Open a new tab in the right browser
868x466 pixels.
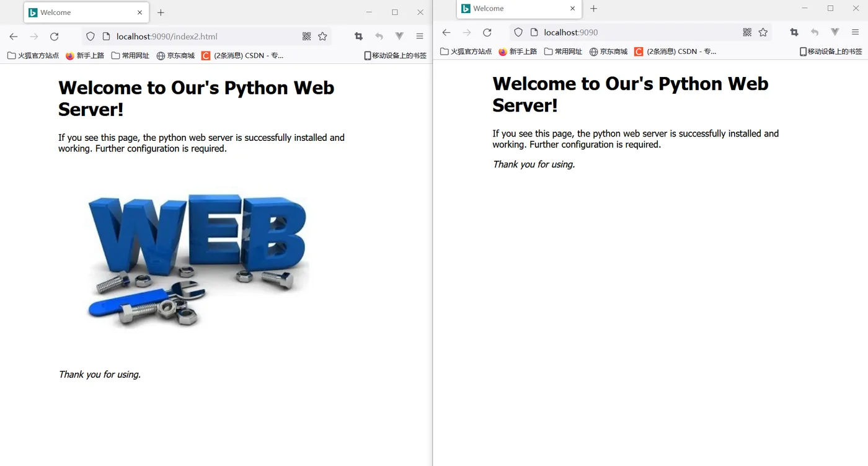[x=593, y=9]
